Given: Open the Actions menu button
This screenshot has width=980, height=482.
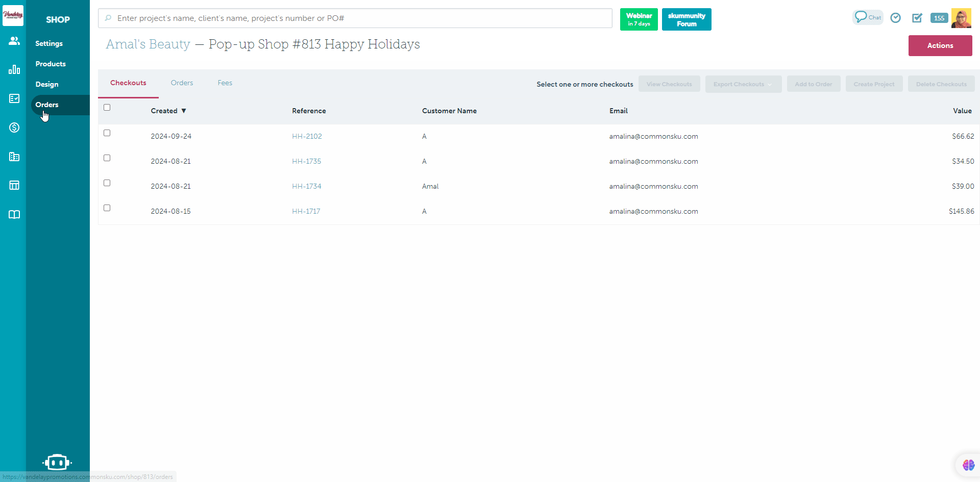Looking at the screenshot, I should tap(940, 45).
